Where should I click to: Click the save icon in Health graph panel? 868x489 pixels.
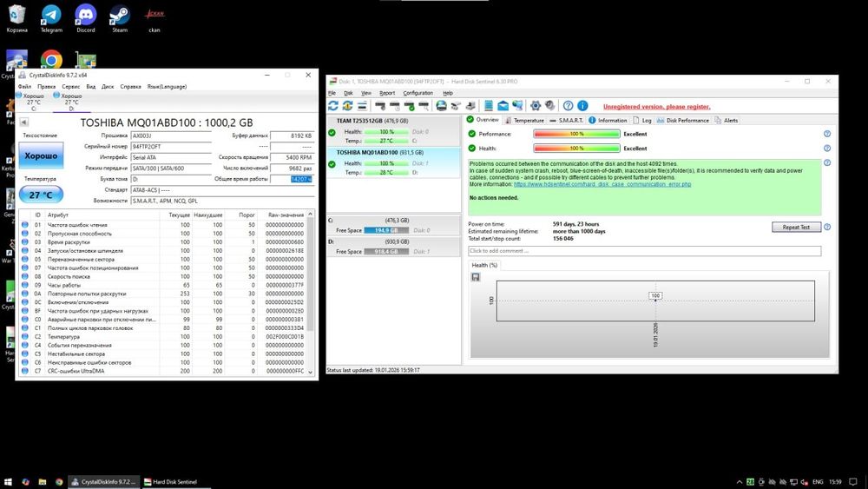(x=476, y=277)
